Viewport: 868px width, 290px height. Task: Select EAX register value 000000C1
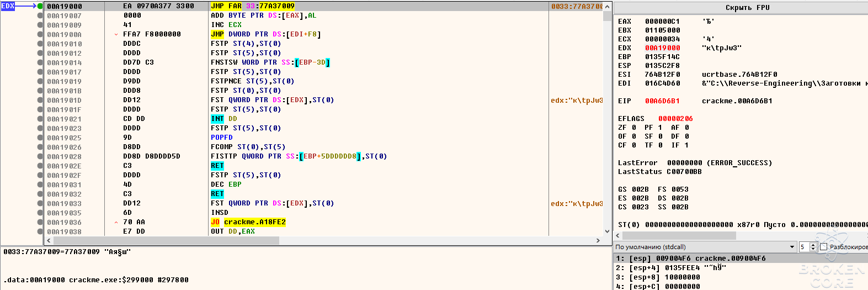pos(663,22)
